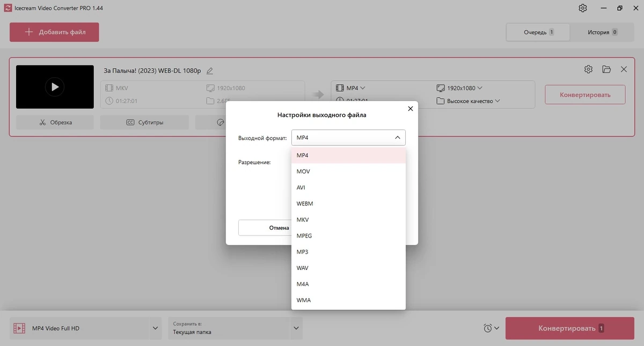The height and width of the screenshot is (346, 644).
Task: Open file settings gear in the video row
Action: coord(588,69)
